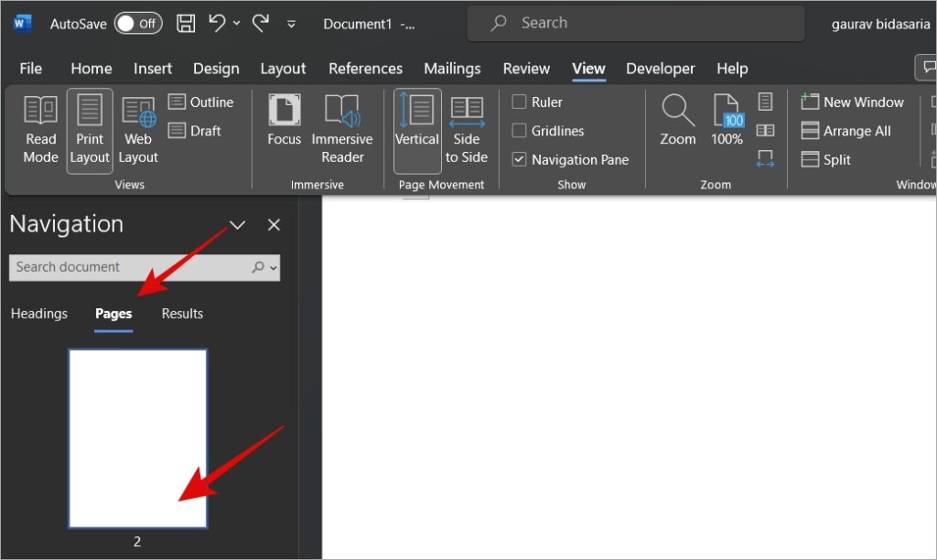Click the gaurav bidasaria account name
The height and width of the screenshot is (560, 937).
click(x=880, y=24)
